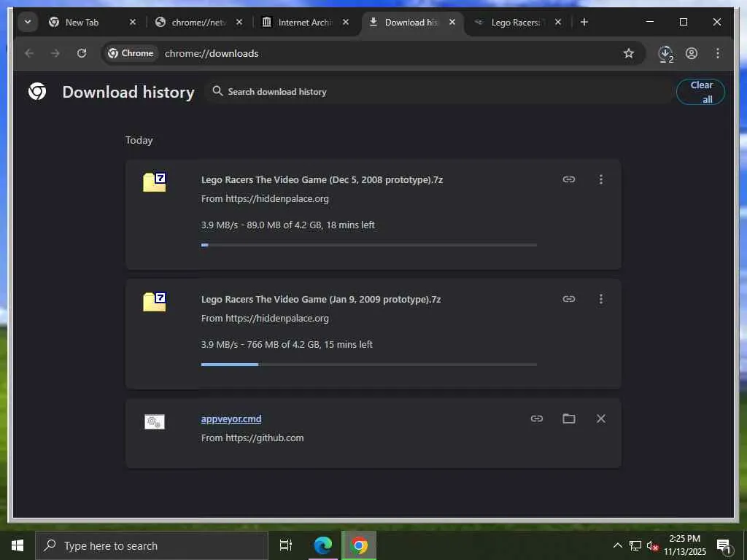Click the Jan 9, 2009 prototype progress bar
Screen dimensions: 747x560
[368, 365]
